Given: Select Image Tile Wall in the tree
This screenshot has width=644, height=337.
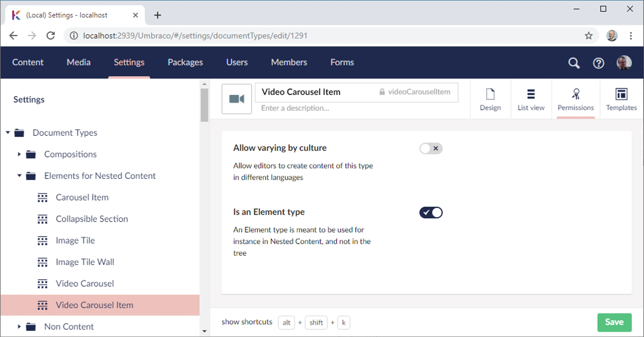Looking at the screenshot, I should (x=85, y=262).
